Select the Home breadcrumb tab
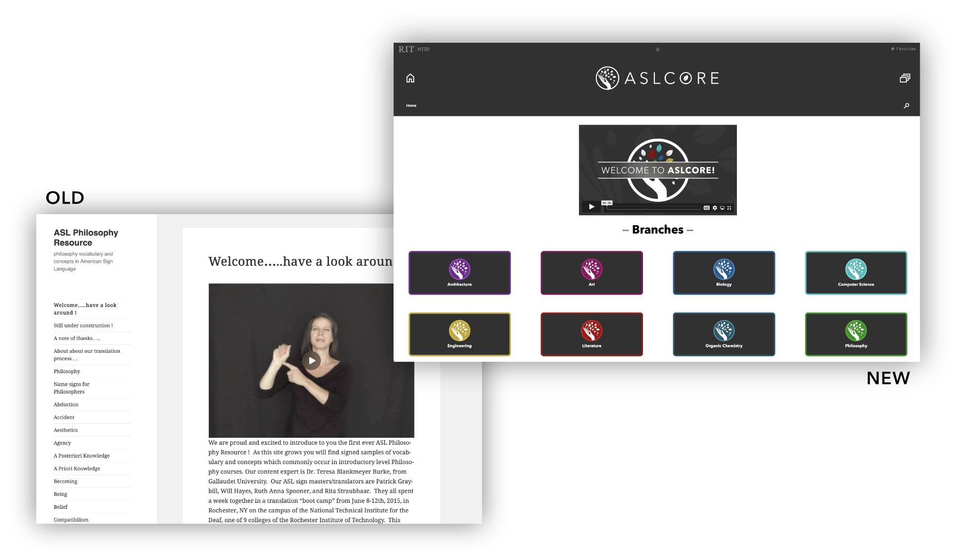 point(411,105)
